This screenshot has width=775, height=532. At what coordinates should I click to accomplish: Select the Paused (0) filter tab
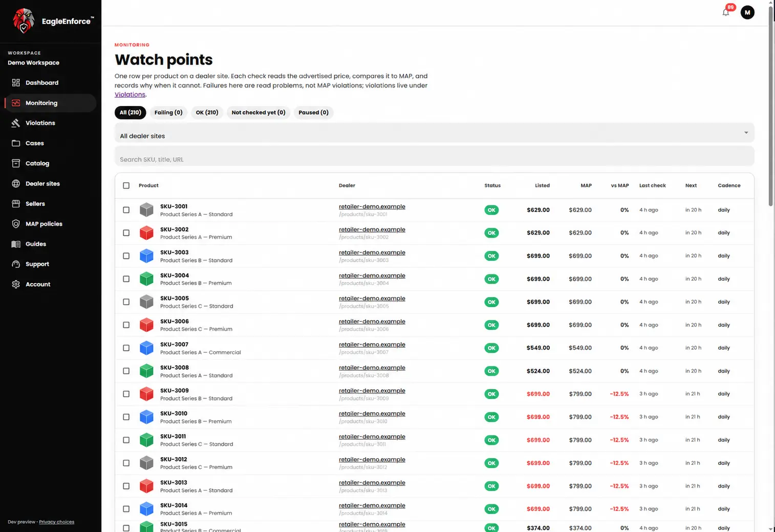click(x=313, y=113)
